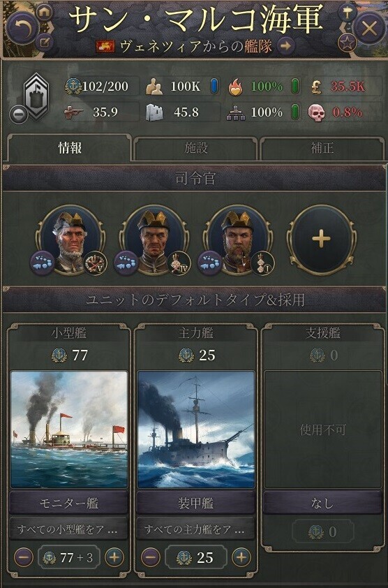Click the signpost icon at top right
The width and height of the screenshot is (388, 588).
tap(347, 13)
